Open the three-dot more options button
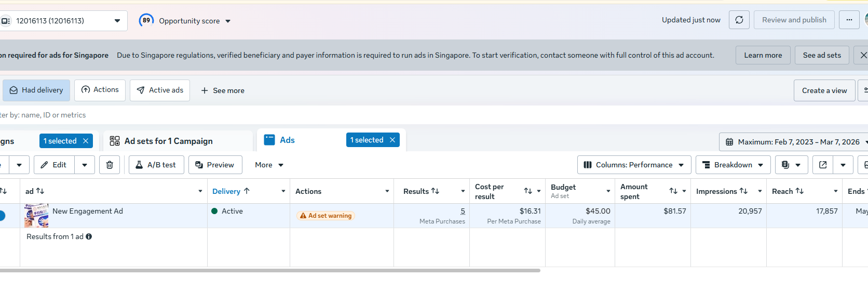 pos(849,20)
